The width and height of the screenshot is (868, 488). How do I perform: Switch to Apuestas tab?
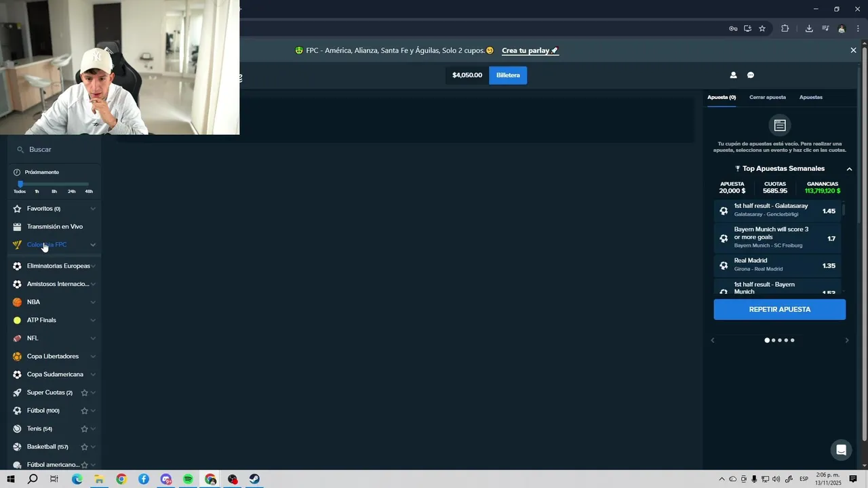[x=811, y=98]
